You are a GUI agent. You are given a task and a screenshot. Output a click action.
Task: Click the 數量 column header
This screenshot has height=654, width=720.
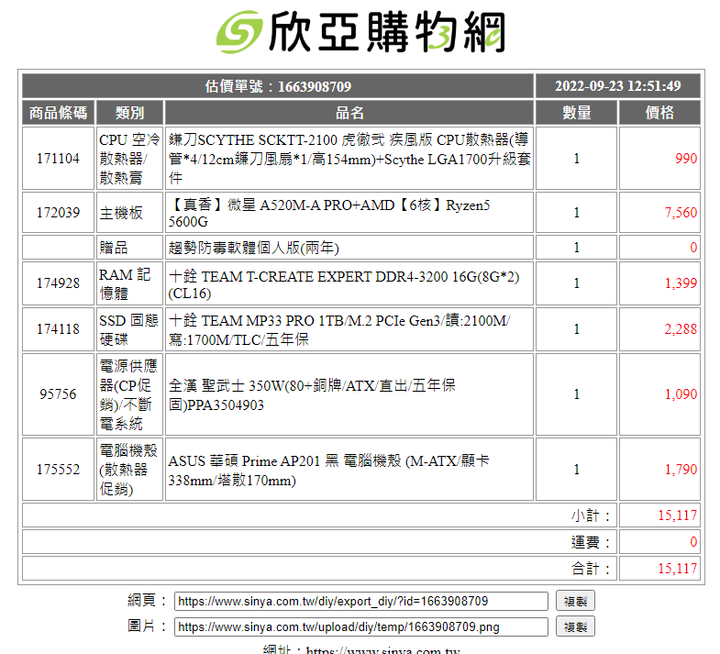[x=576, y=113]
